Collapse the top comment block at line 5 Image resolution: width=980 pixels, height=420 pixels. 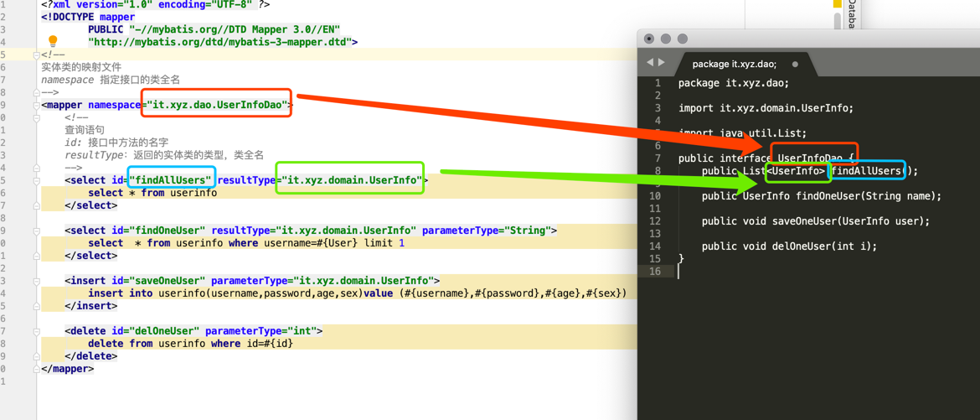tap(37, 55)
